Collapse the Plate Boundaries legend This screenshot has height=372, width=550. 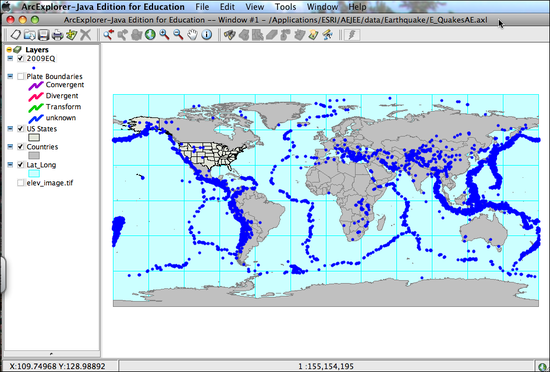[x=10, y=76]
